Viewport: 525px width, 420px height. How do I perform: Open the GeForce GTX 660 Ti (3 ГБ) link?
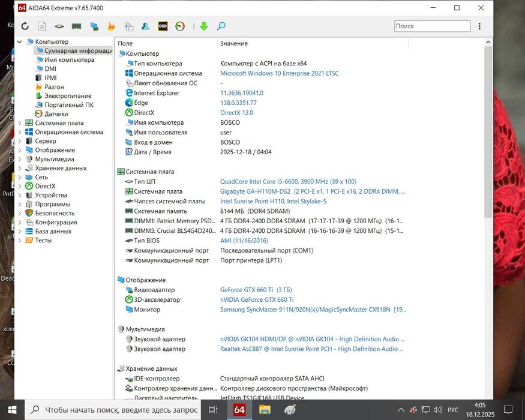coord(256,290)
